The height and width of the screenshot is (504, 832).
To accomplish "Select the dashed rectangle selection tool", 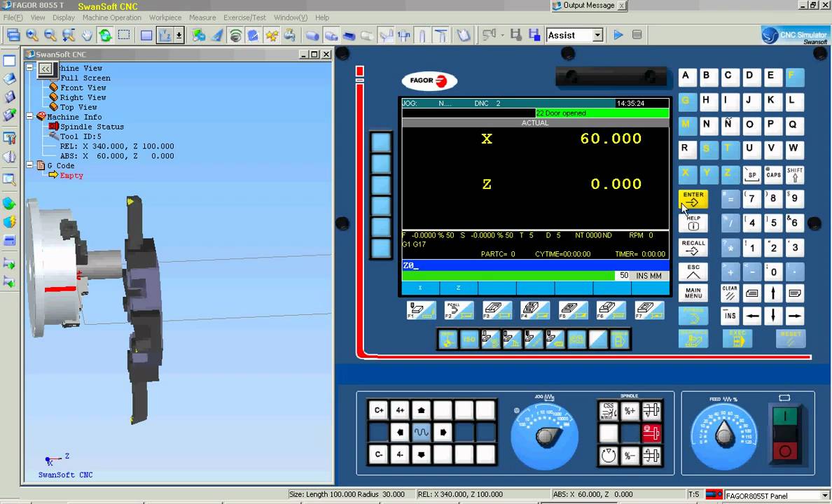I will click(124, 35).
